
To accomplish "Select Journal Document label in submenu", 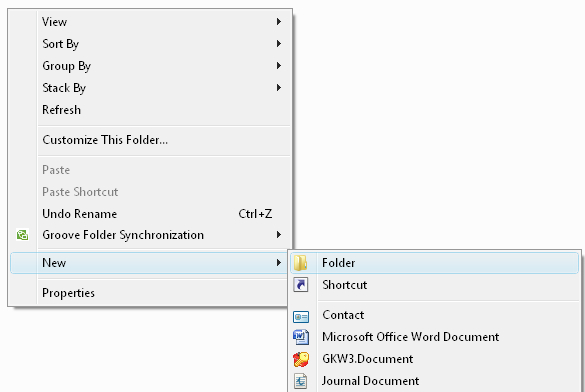I will [370, 381].
